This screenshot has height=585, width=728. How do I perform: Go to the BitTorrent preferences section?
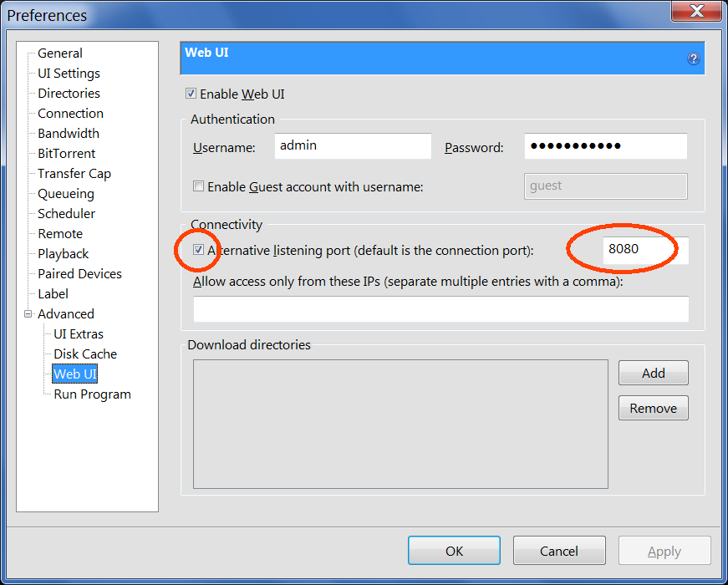(66, 153)
